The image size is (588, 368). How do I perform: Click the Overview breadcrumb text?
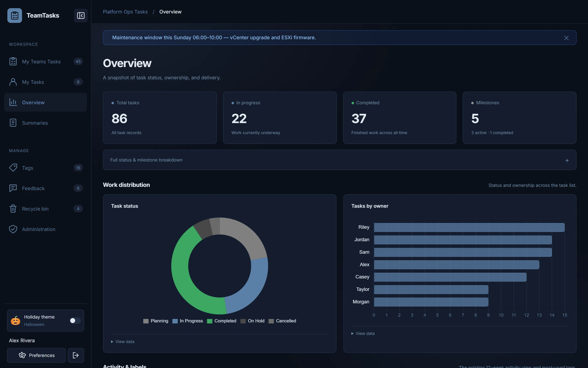pyautogui.click(x=170, y=12)
